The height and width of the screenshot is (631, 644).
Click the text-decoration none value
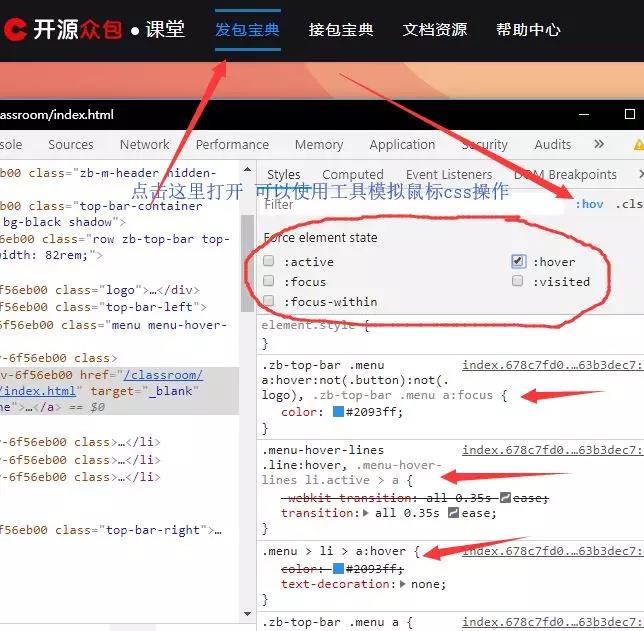(x=426, y=584)
